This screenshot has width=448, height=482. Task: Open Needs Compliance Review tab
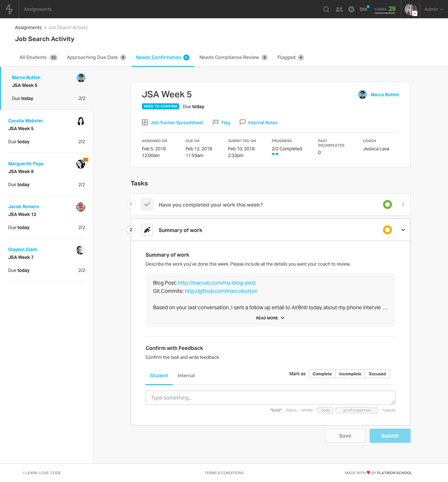click(233, 57)
